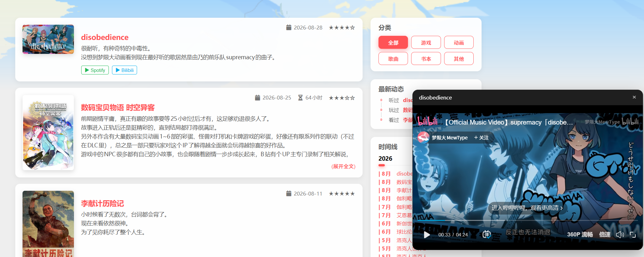This screenshot has height=257, width=644.
Task: Toggle danmaku comments in the video player
Action: click(x=486, y=235)
